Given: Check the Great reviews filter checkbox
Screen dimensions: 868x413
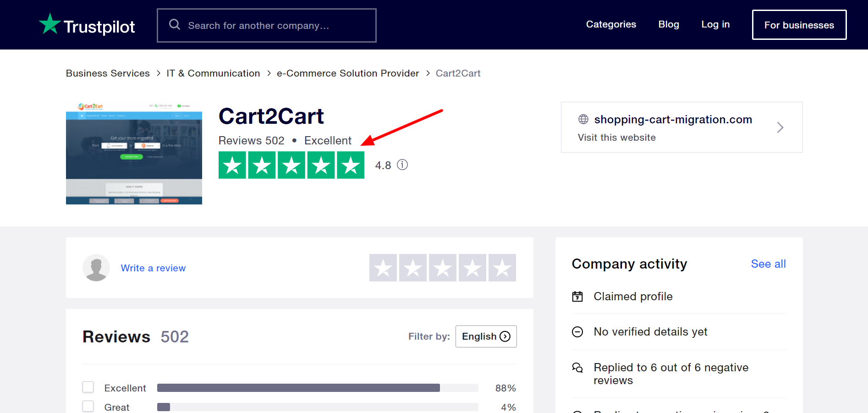Looking at the screenshot, I should [88, 406].
